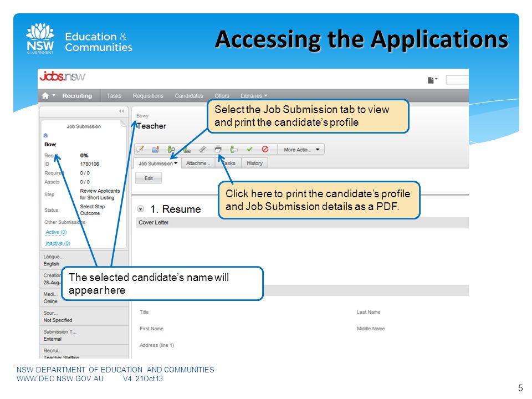Click the jobs.nsw logo

coord(63,76)
